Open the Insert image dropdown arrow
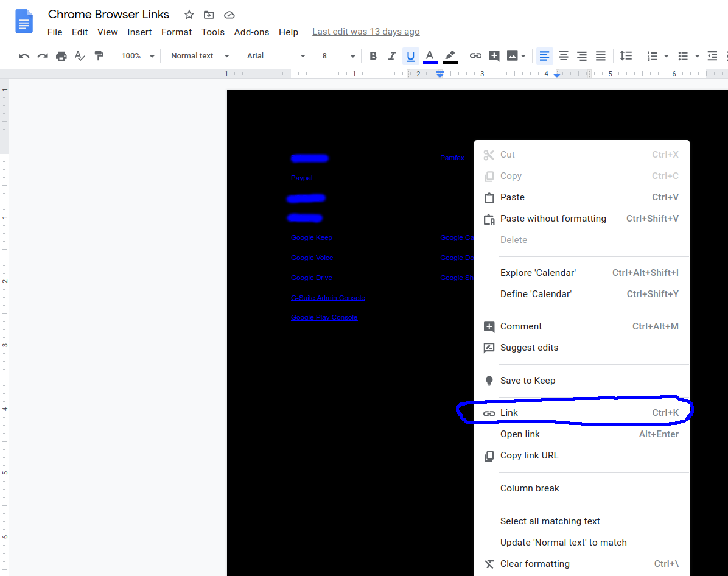This screenshot has width=728, height=576. point(523,56)
